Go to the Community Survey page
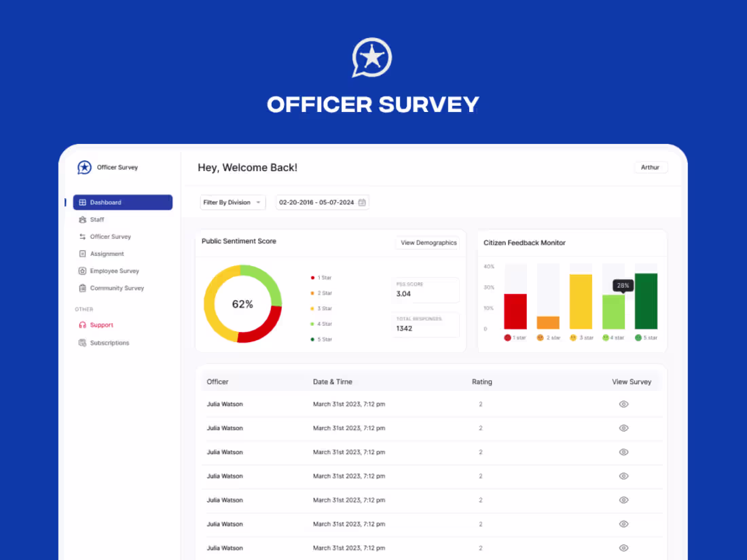Image resolution: width=747 pixels, height=560 pixels. click(x=119, y=287)
